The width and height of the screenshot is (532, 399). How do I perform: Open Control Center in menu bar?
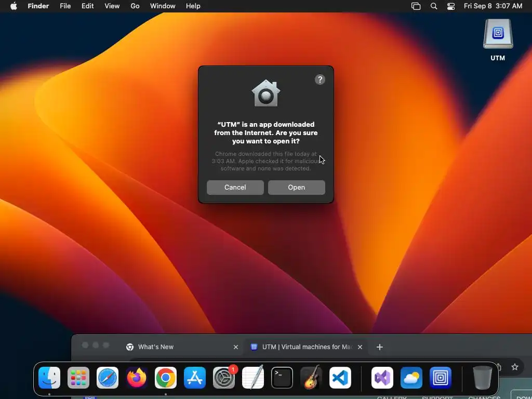point(451,6)
